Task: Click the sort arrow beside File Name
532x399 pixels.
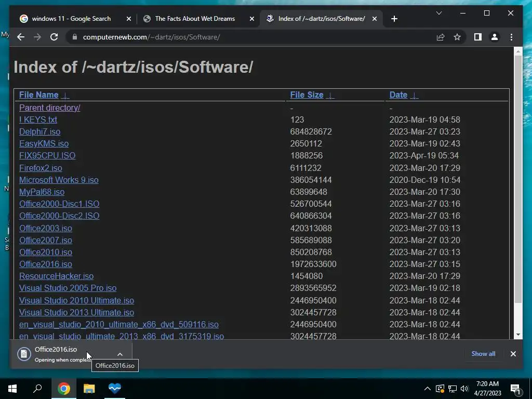Action: pos(65,96)
